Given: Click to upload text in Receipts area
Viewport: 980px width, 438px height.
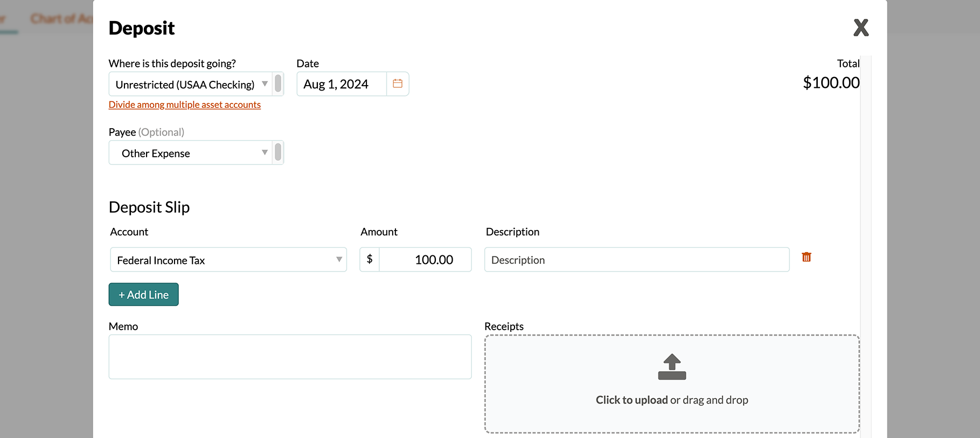Looking at the screenshot, I should point(631,400).
